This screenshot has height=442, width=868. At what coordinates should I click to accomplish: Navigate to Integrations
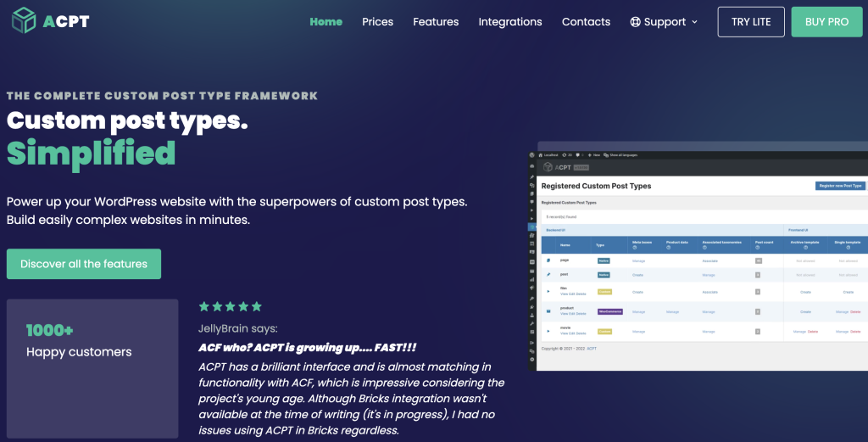tap(510, 21)
